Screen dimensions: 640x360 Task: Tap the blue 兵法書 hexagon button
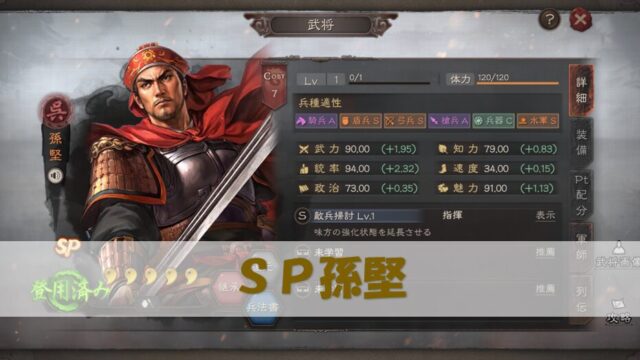pyautogui.click(x=262, y=307)
